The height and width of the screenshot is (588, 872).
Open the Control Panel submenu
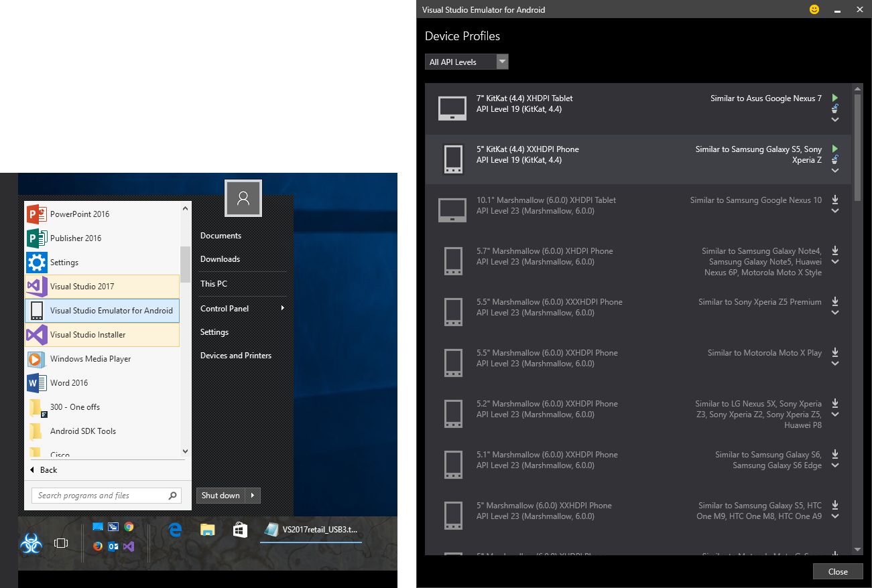click(243, 308)
